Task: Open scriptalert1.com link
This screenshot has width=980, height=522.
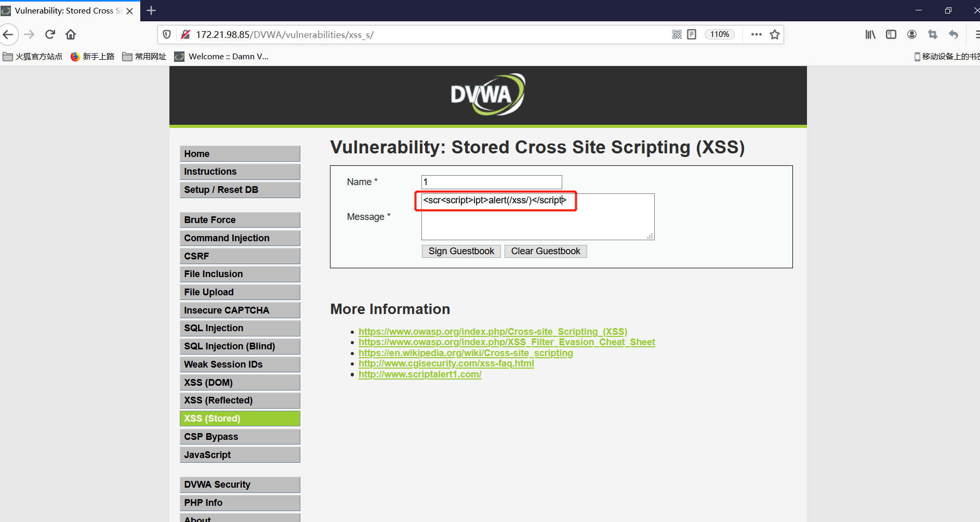Action: 420,374
